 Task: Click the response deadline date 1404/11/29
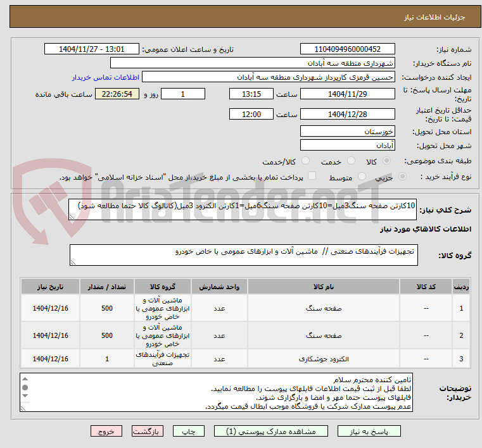347,94
